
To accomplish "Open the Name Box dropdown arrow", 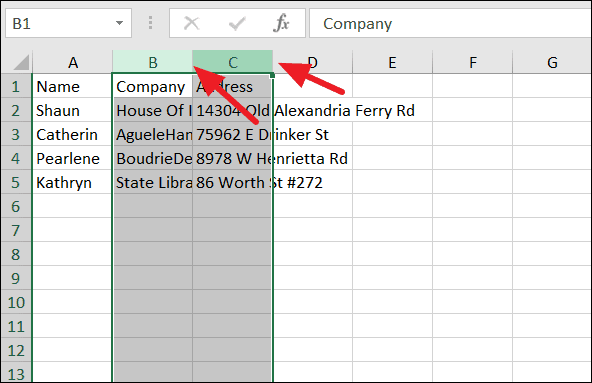I will point(119,23).
